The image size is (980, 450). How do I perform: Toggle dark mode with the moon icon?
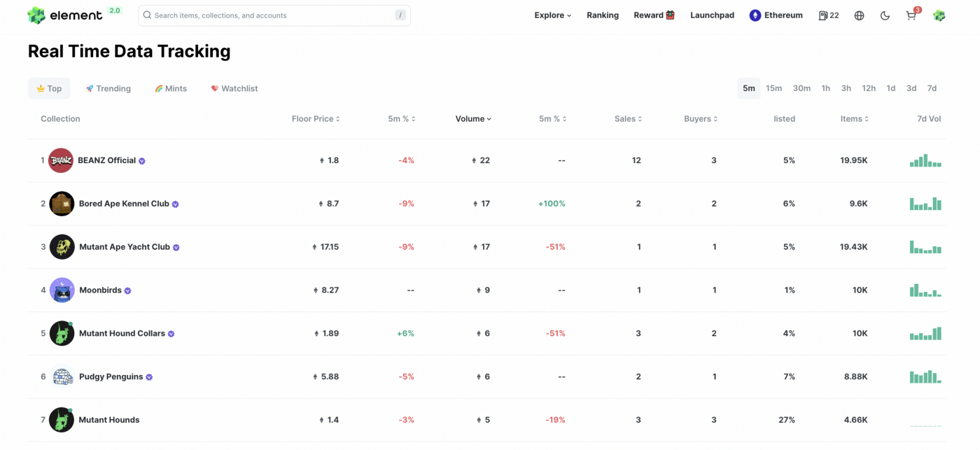point(885,15)
